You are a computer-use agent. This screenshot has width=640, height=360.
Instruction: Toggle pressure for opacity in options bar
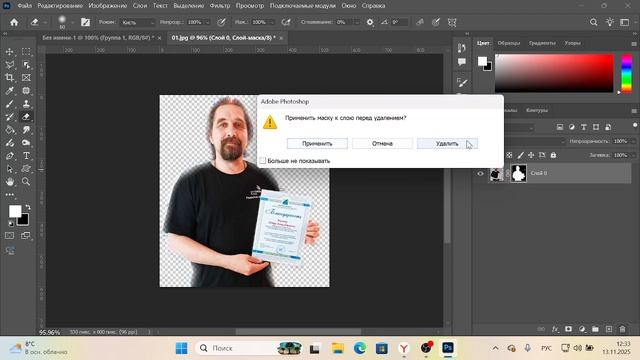coord(221,22)
